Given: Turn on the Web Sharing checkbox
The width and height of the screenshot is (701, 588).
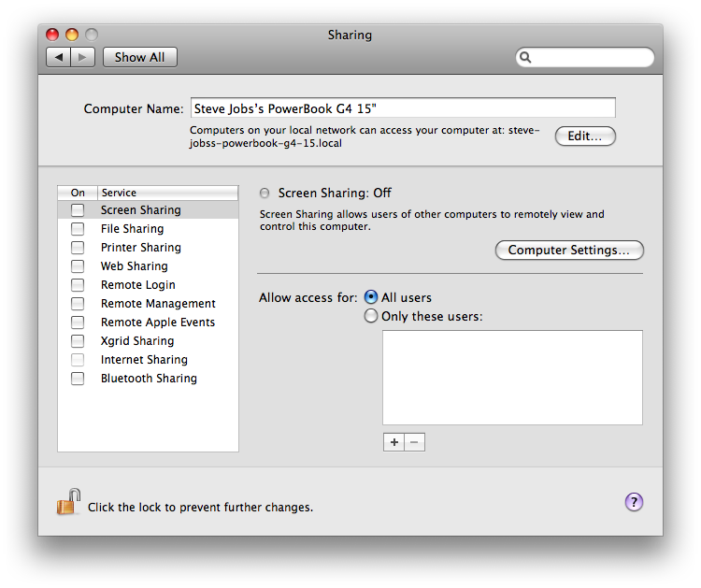Looking at the screenshot, I should tap(78, 266).
